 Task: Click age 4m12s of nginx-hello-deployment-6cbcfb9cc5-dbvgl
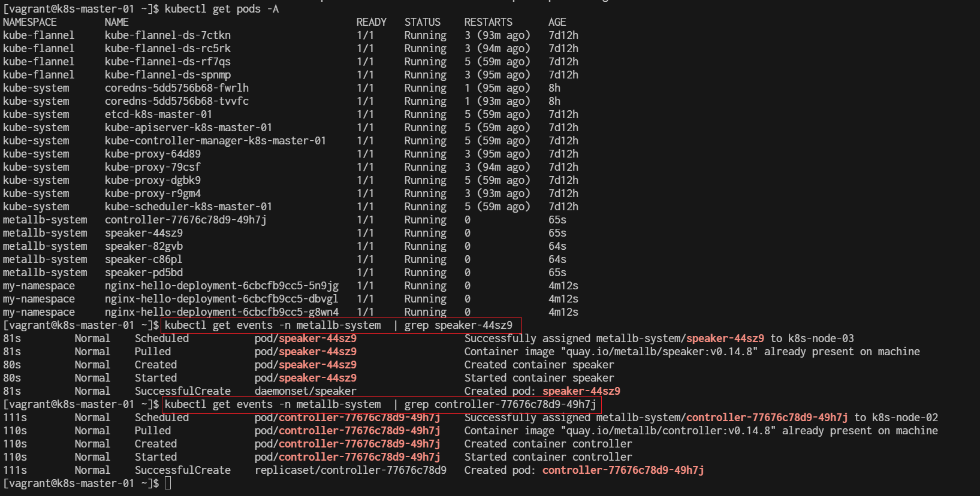563,299
